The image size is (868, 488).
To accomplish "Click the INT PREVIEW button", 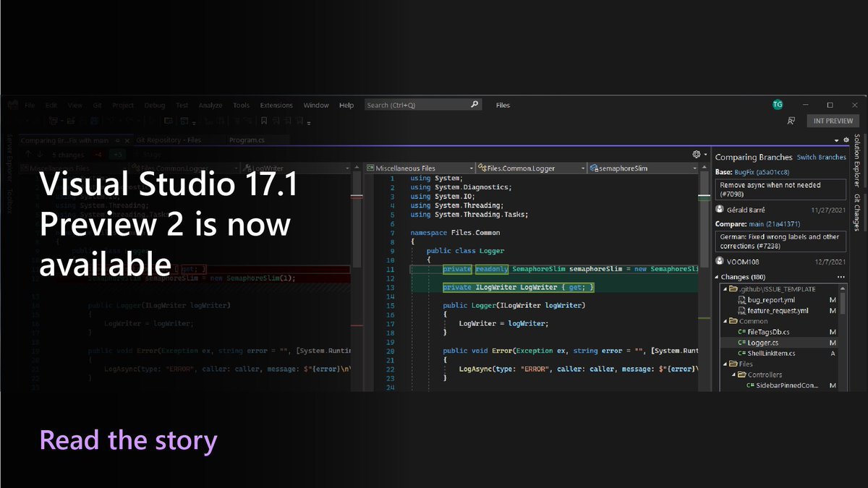I will tap(833, 120).
